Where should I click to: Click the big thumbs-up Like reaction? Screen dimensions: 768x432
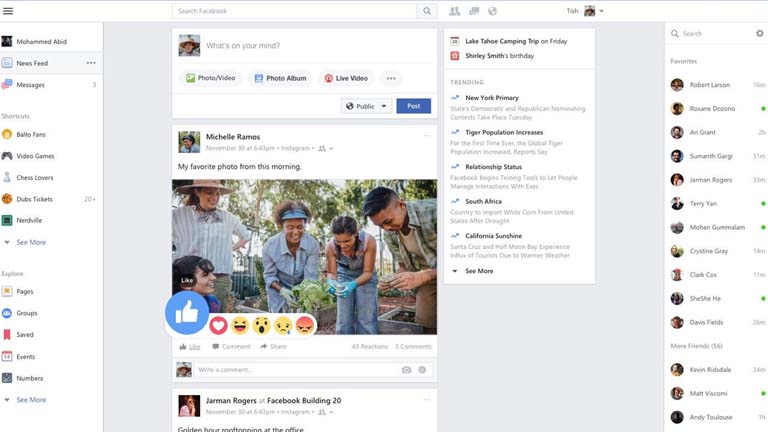tap(187, 313)
